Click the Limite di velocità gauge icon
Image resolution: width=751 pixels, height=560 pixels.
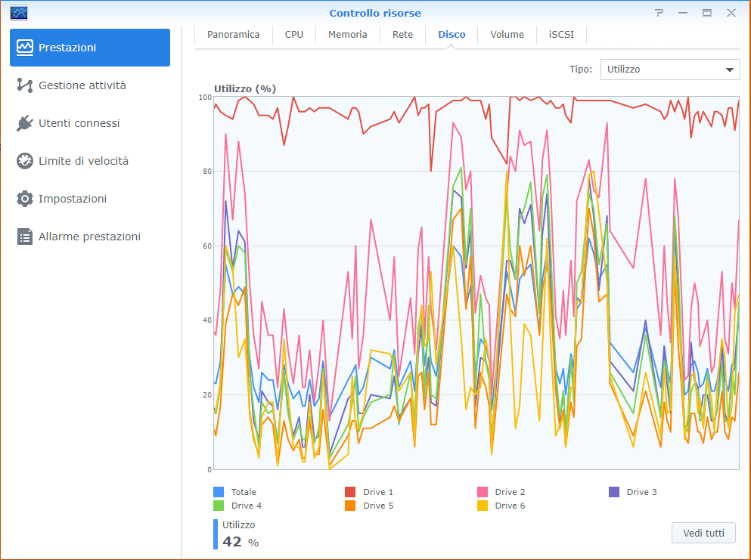tap(26, 161)
